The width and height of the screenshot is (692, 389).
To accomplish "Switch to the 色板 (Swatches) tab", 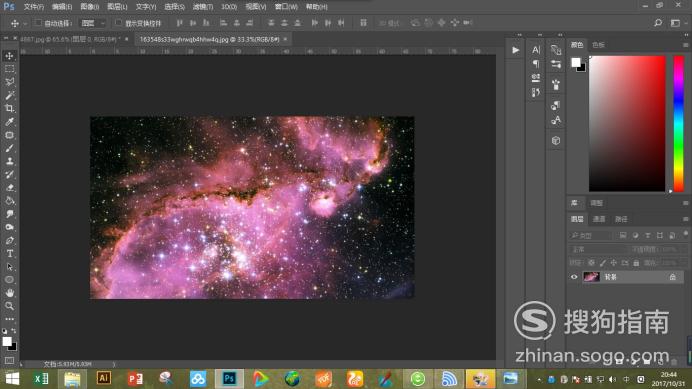I will tap(598, 45).
